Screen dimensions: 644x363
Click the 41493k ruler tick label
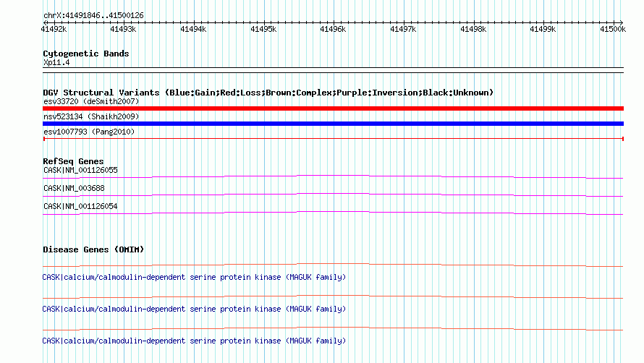click(123, 29)
